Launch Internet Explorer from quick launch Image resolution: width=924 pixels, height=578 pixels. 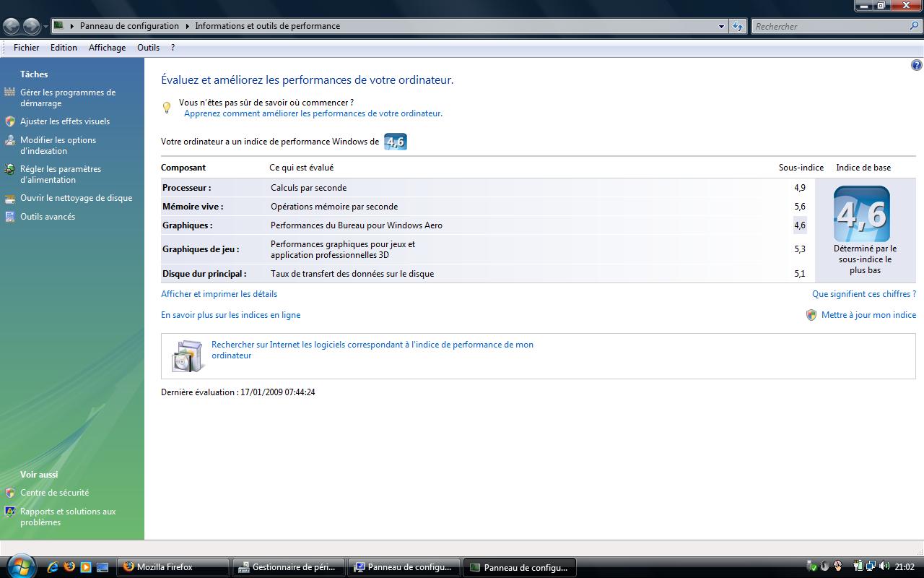click(x=52, y=567)
